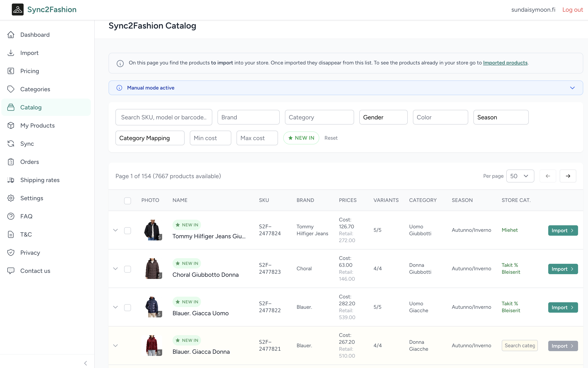The width and height of the screenshot is (588, 368).
Task: Click the Category filter field
Action: click(x=319, y=117)
